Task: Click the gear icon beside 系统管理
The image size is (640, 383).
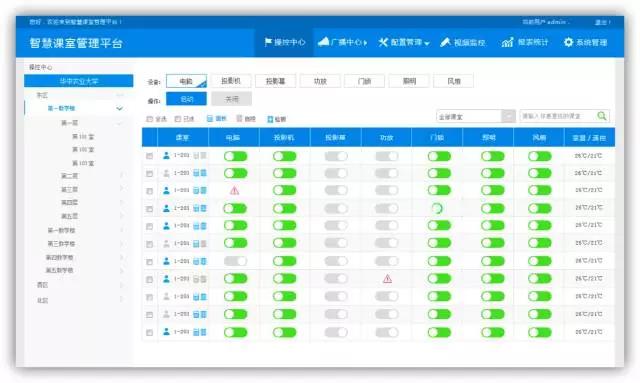Action: pyautogui.click(x=568, y=42)
